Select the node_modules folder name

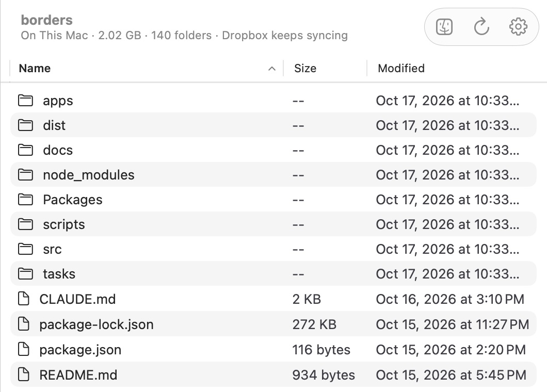point(89,175)
